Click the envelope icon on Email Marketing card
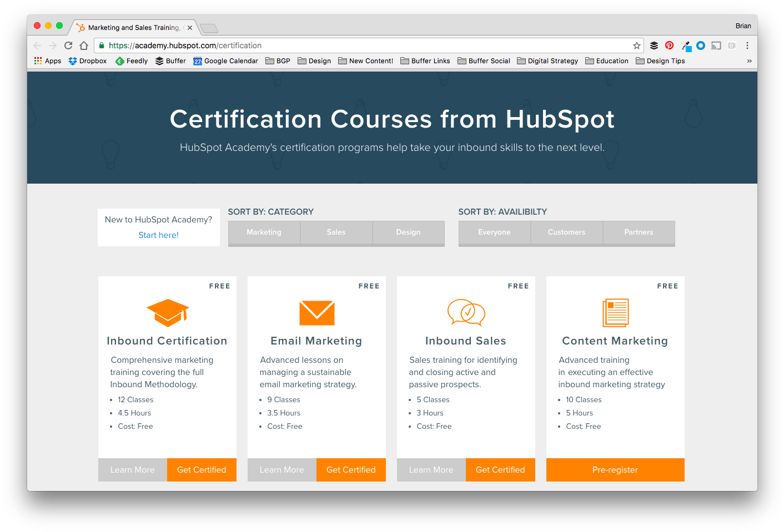The height and width of the screenshot is (532, 784). (316, 312)
